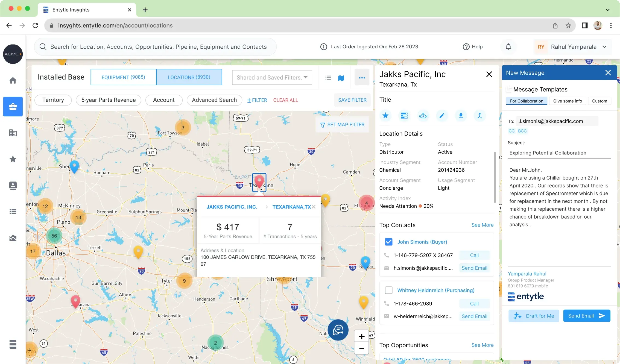Select the Give some info template

pyautogui.click(x=568, y=101)
